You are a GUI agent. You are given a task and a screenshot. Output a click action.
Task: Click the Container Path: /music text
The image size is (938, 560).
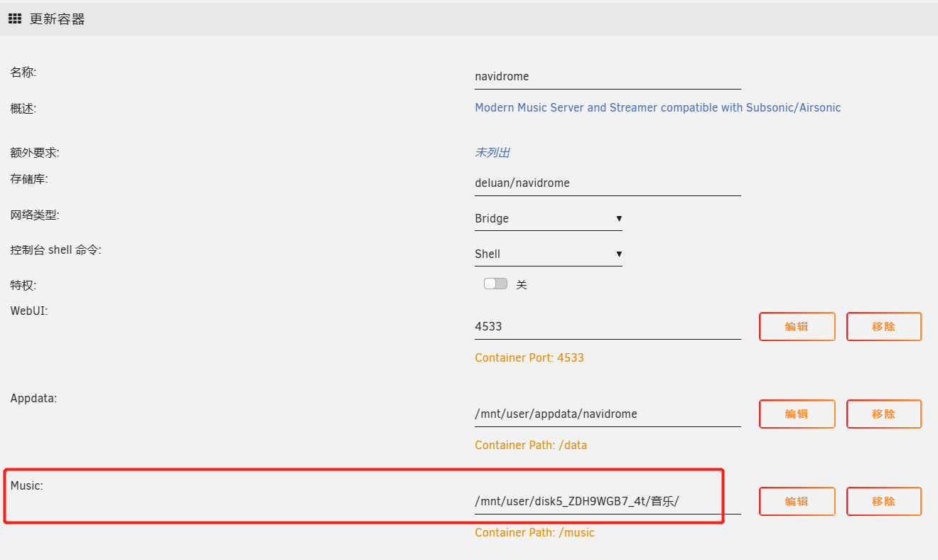[x=534, y=533]
